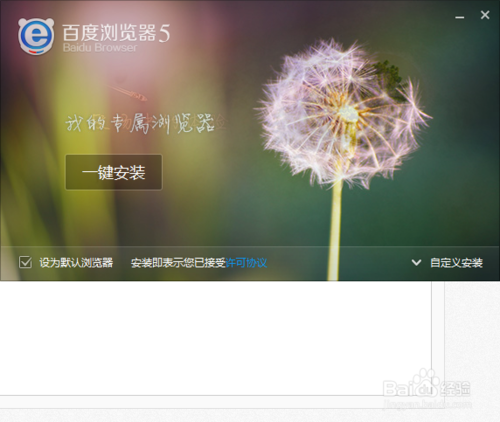Click the 安装即表示您已接受 notice text
The image size is (500, 422).
[x=178, y=263]
